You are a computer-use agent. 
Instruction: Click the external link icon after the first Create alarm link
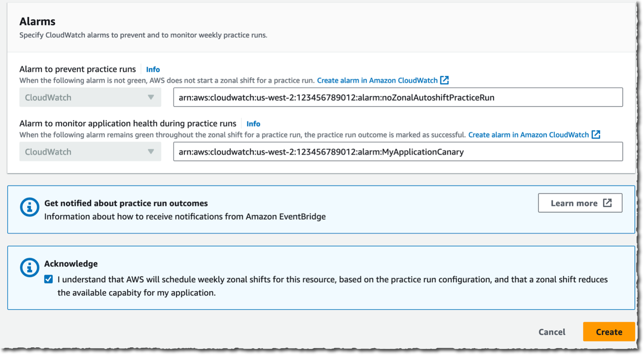click(x=444, y=80)
